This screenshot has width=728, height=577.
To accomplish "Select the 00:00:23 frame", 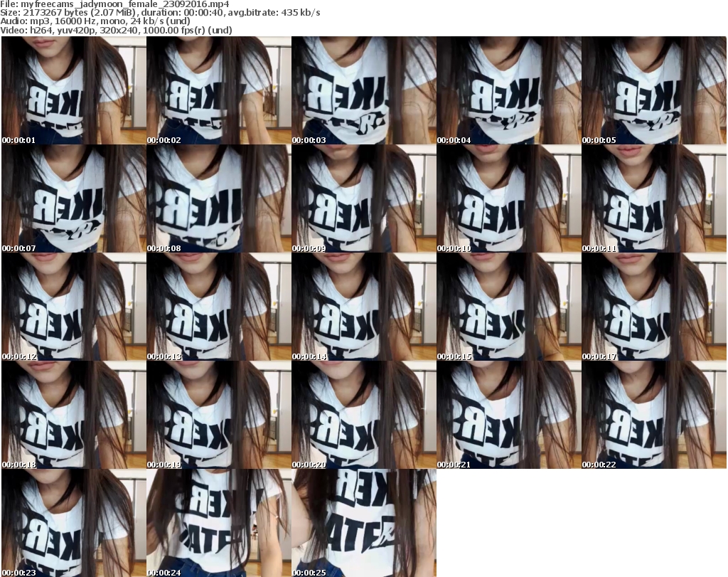I will [x=74, y=523].
